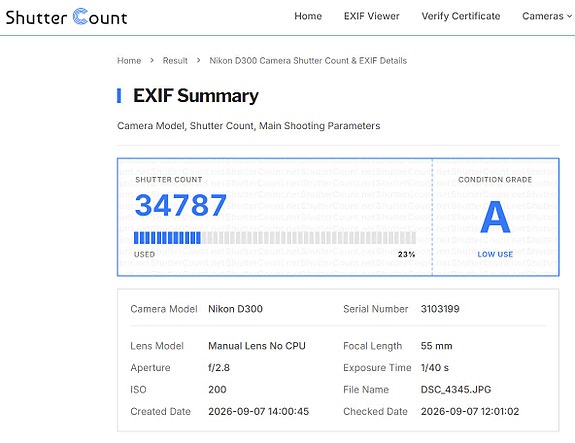Click the blue EXIF Summary heading marker
The width and height of the screenshot is (575, 443).
click(x=119, y=96)
